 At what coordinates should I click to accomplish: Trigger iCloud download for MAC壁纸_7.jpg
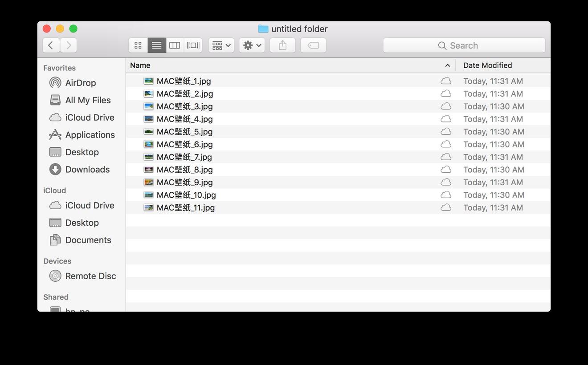445,157
